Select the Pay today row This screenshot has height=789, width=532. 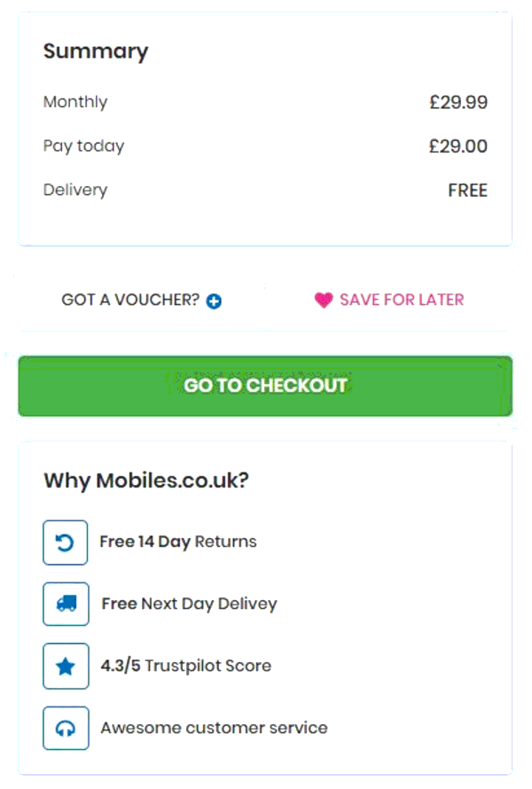83,146
